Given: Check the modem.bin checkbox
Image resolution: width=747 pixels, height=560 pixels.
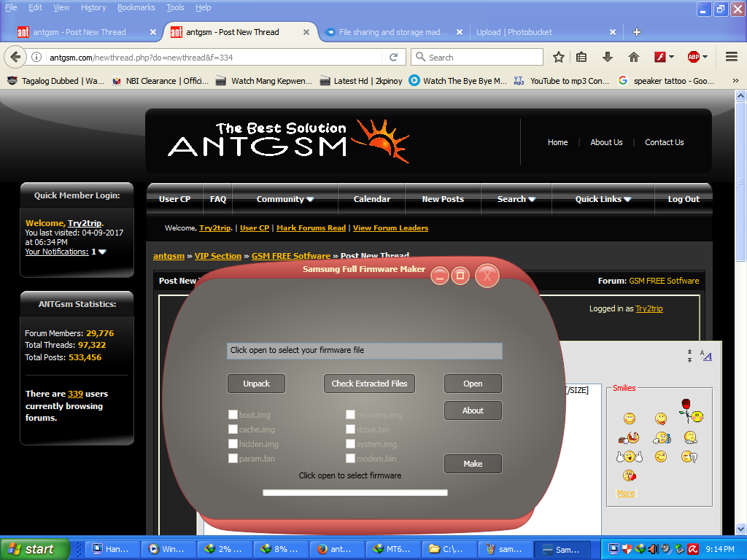Looking at the screenshot, I should click(350, 459).
